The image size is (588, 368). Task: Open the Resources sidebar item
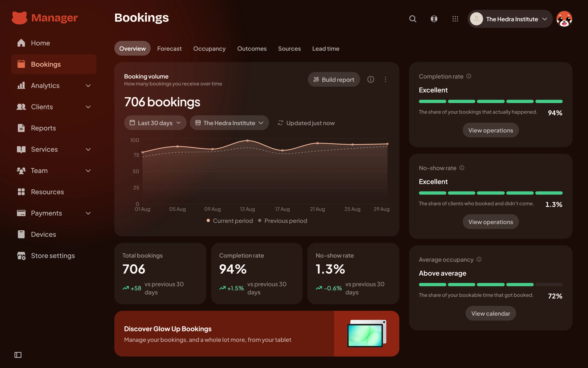[54, 192]
